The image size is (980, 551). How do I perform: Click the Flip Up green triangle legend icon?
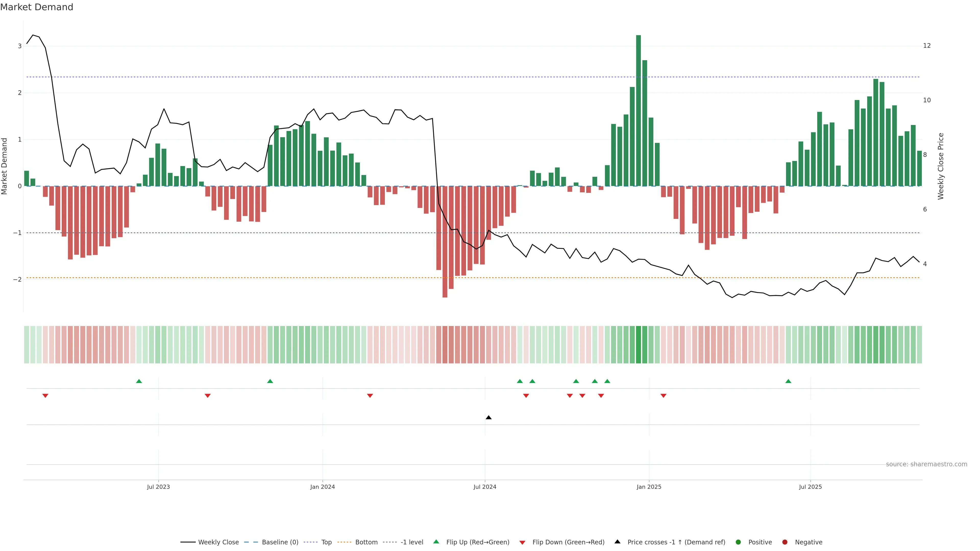click(x=436, y=542)
